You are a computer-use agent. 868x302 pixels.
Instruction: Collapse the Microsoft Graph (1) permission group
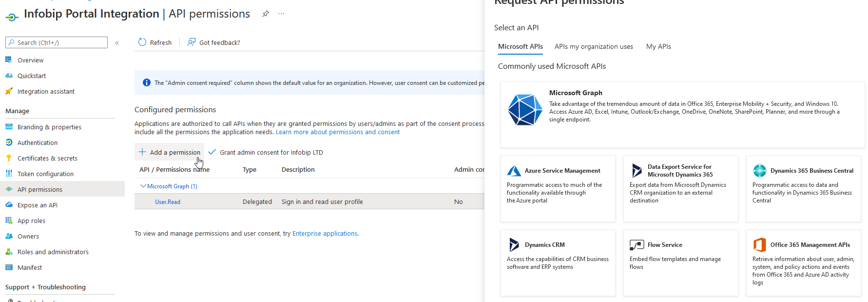[143, 186]
